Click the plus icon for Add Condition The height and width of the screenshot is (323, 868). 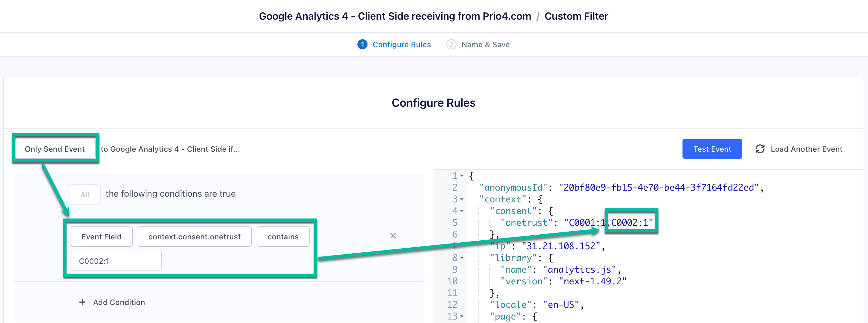(82, 302)
